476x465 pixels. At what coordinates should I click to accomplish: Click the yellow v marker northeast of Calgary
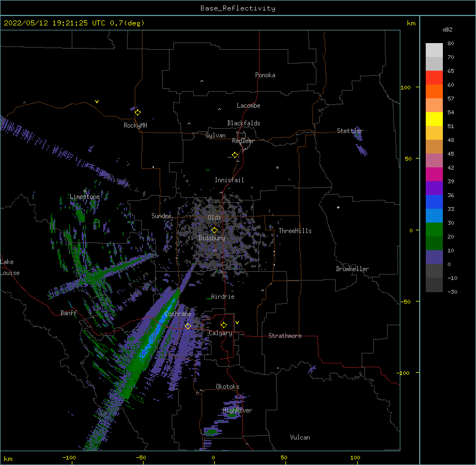tap(237, 323)
